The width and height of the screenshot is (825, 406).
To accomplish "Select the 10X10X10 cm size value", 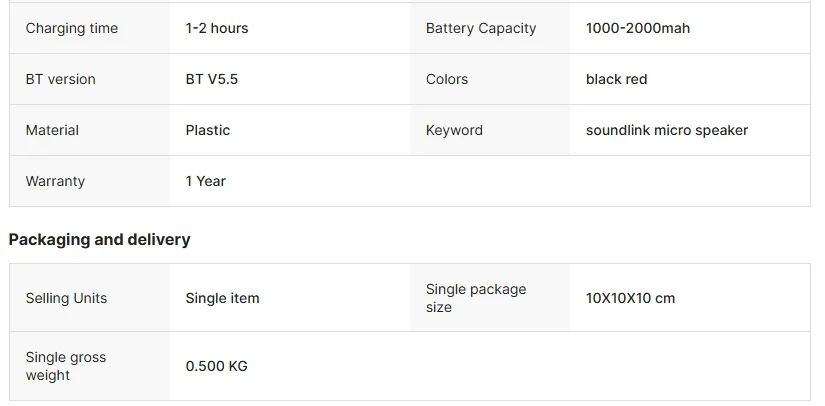I will point(630,298).
